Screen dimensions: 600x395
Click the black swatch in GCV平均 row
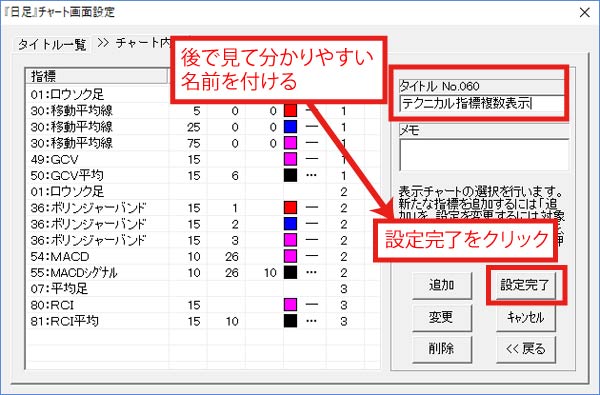click(x=290, y=176)
